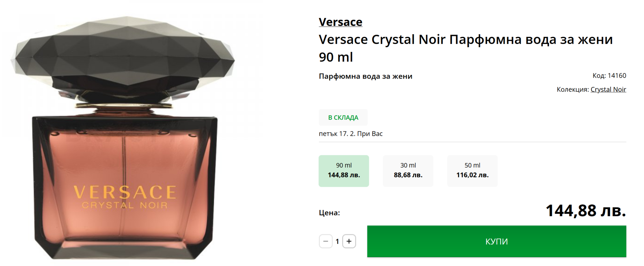
Task: Increase quantity with the plus button
Action: pos(349,241)
